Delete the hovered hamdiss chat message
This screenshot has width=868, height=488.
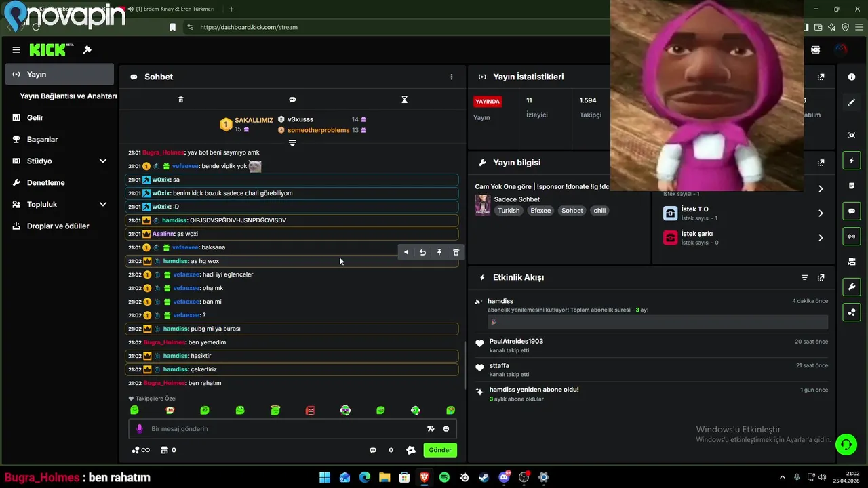click(x=456, y=252)
